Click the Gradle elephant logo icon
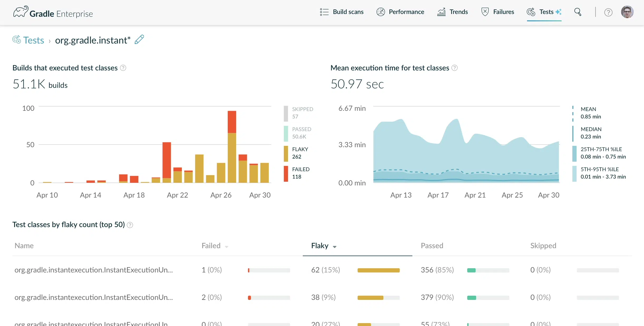The height and width of the screenshot is (326, 644). pyautogui.click(x=21, y=12)
